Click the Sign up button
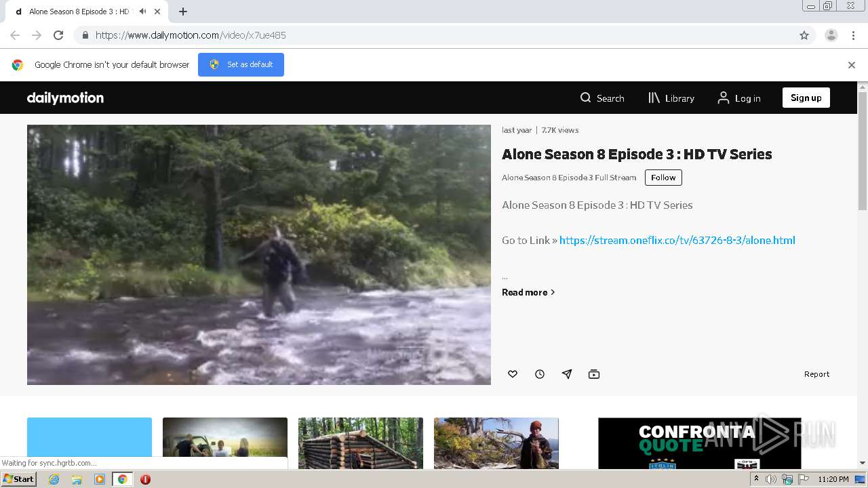This screenshot has width=868, height=488. [x=806, y=98]
